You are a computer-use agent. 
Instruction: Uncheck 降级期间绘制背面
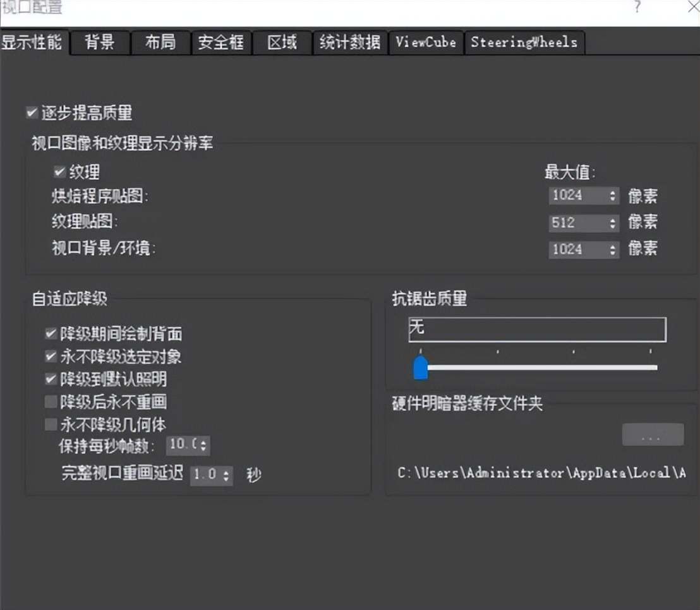point(51,335)
